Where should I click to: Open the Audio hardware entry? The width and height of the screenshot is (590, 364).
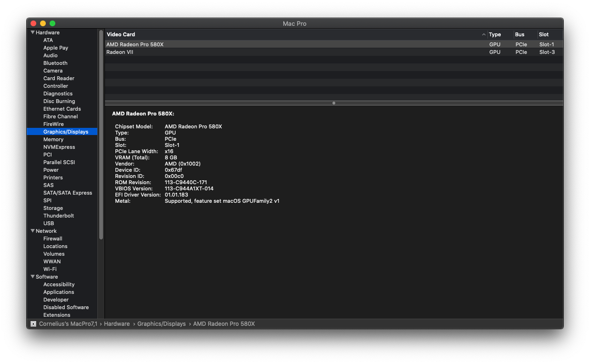[51, 55]
